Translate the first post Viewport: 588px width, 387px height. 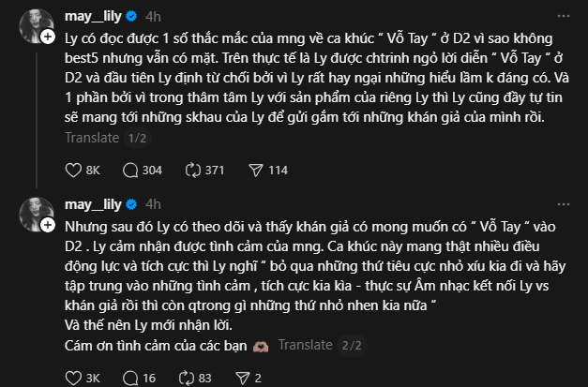point(92,137)
